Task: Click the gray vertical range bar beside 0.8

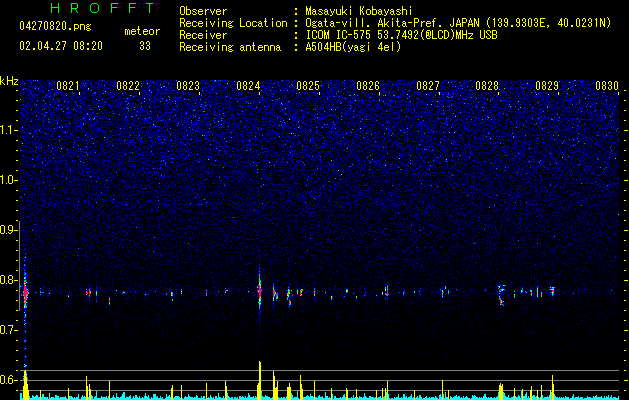Action: 19,266
